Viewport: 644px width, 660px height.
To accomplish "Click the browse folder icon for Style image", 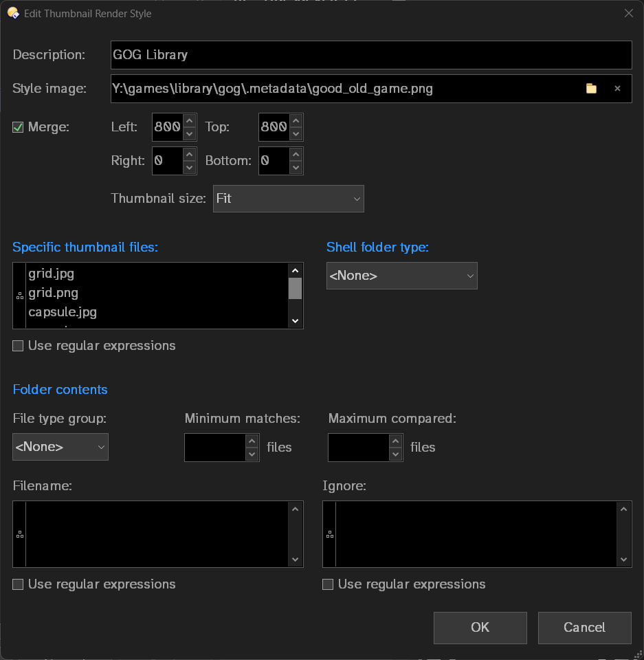I will pyautogui.click(x=591, y=89).
